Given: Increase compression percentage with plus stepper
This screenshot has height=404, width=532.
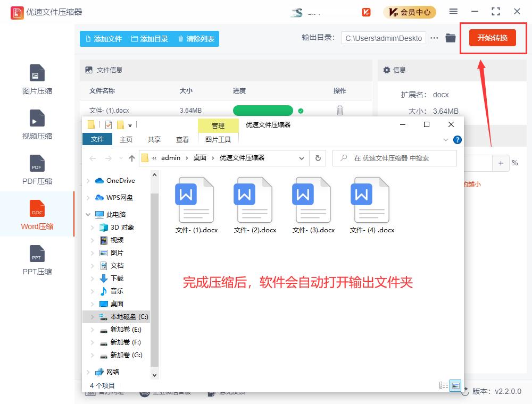Looking at the screenshot, I should pos(501,164).
